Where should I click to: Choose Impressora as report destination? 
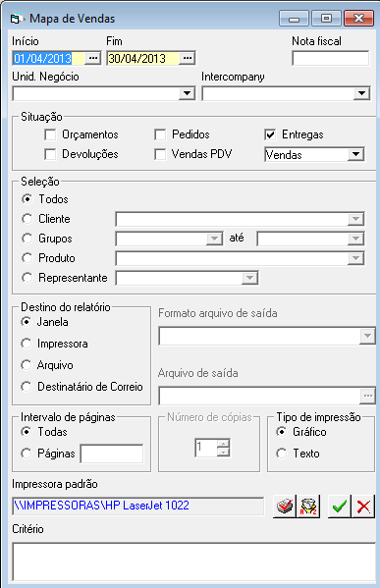click(27, 344)
